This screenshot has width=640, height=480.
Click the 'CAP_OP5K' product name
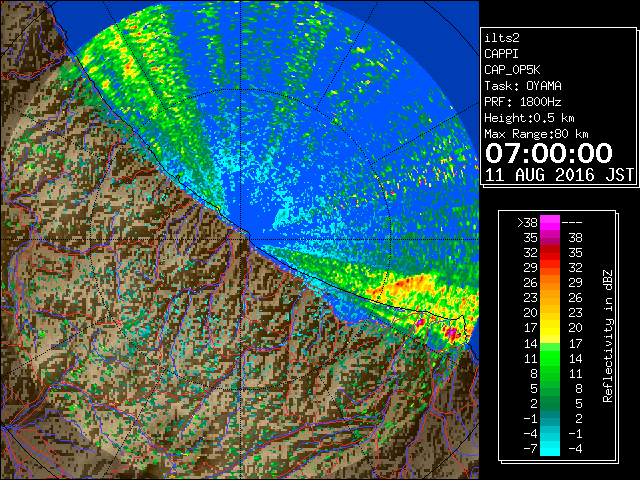click(512, 70)
